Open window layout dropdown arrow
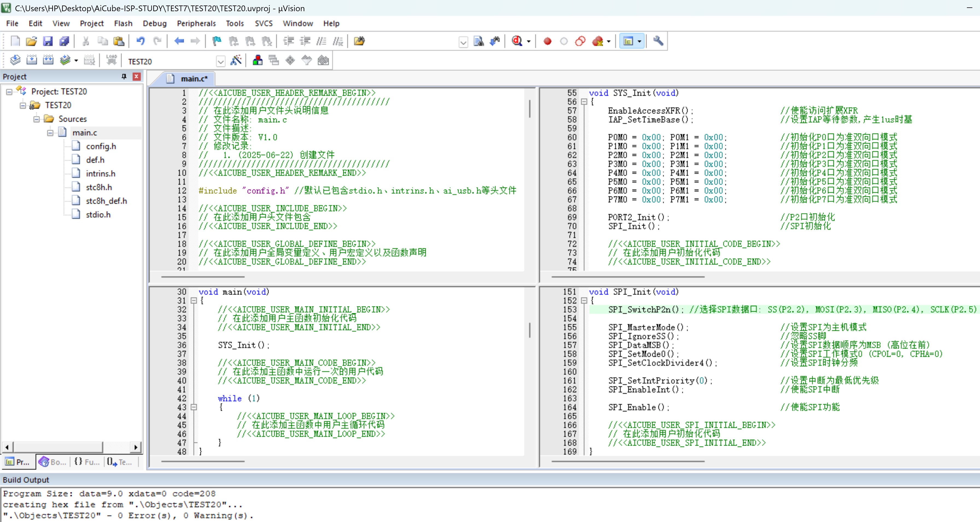 (639, 42)
